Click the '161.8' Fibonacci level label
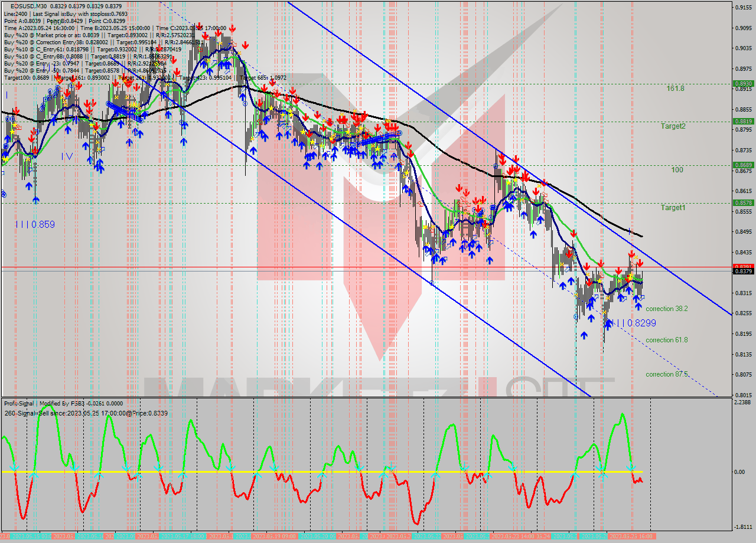 (x=675, y=89)
